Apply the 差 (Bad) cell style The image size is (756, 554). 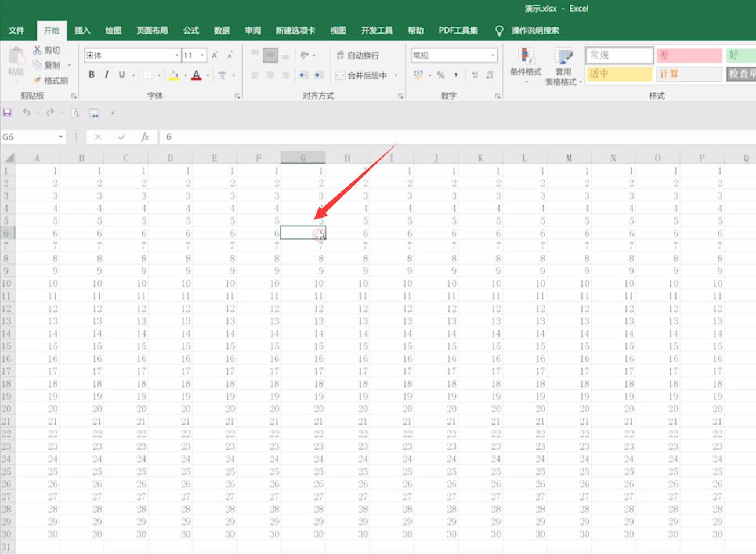click(689, 55)
